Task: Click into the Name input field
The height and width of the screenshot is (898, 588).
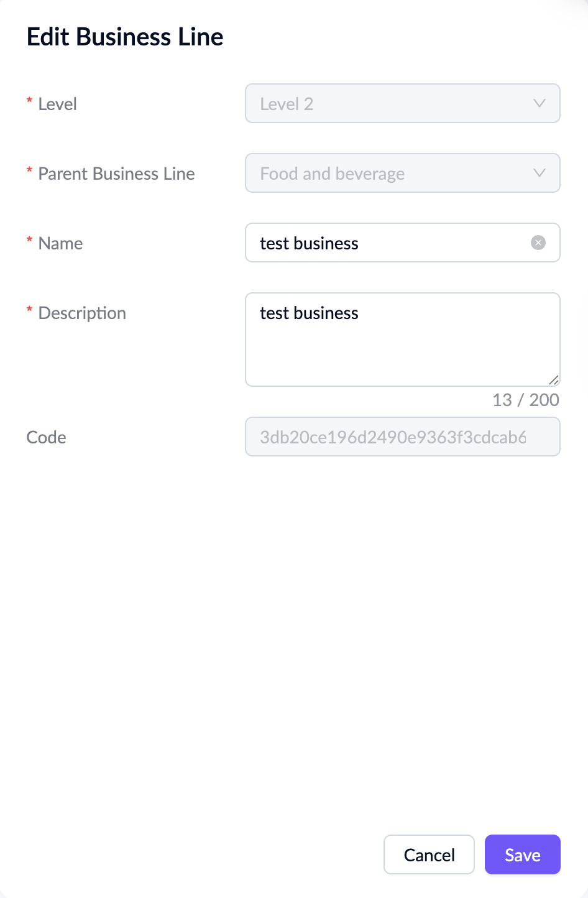Action: pos(392,243)
